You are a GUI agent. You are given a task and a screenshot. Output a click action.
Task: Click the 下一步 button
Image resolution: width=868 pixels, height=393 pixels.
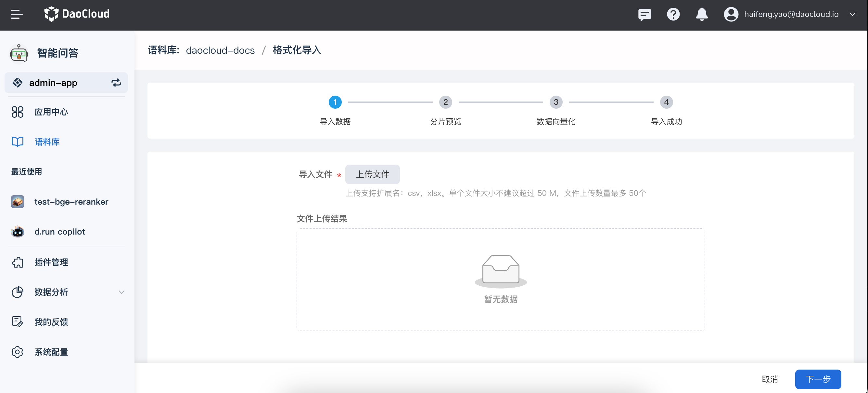point(818,379)
